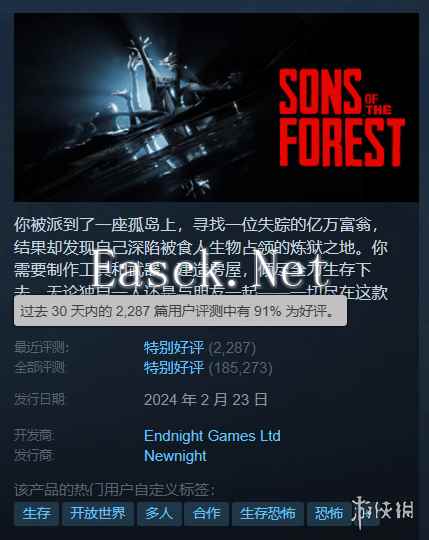
Task: Click all reviews 特别好评 rating link
Action: point(174,368)
